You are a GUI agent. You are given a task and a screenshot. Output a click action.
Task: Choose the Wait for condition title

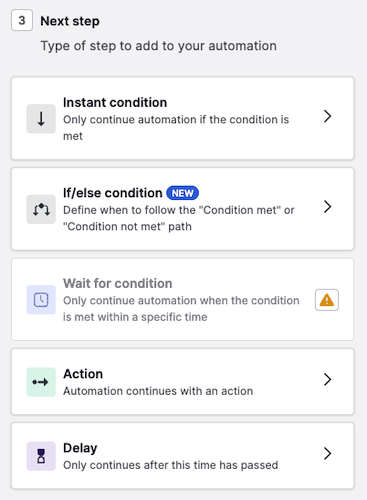coord(118,283)
